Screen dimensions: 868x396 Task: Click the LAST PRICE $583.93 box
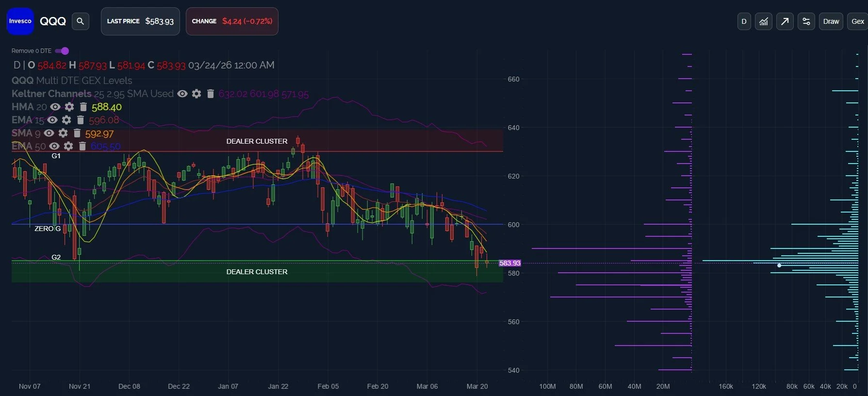coord(140,21)
